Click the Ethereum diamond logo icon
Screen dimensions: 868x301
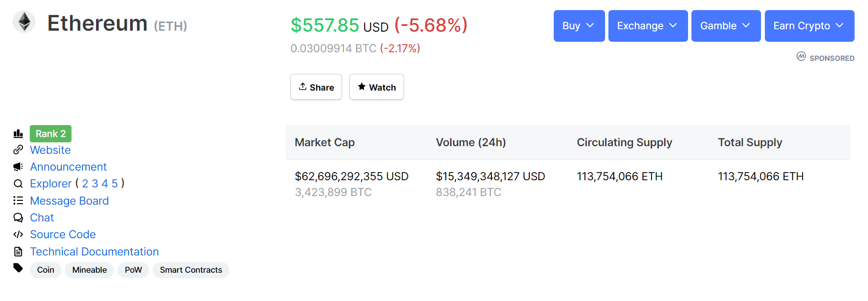pyautogui.click(x=24, y=22)
